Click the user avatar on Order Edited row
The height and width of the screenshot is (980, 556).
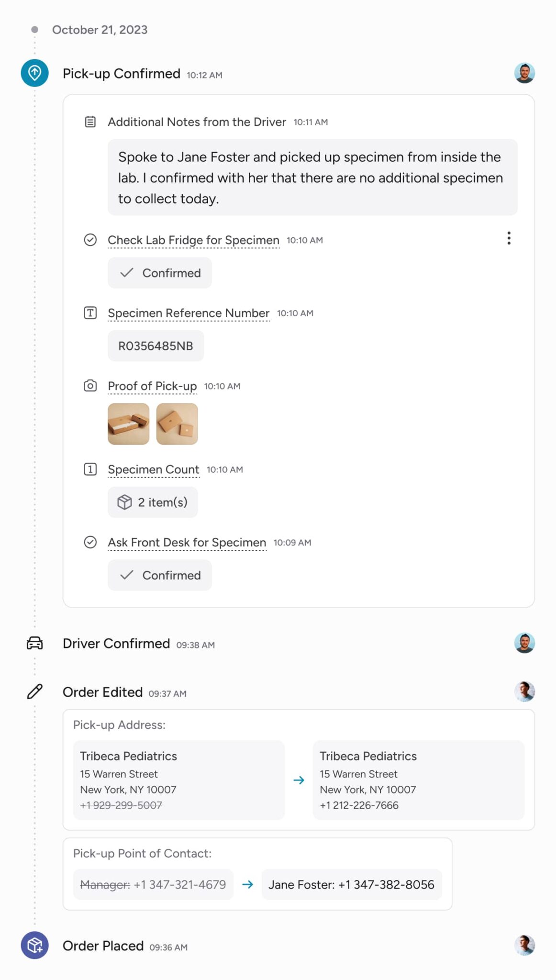(x=524, y=691)
